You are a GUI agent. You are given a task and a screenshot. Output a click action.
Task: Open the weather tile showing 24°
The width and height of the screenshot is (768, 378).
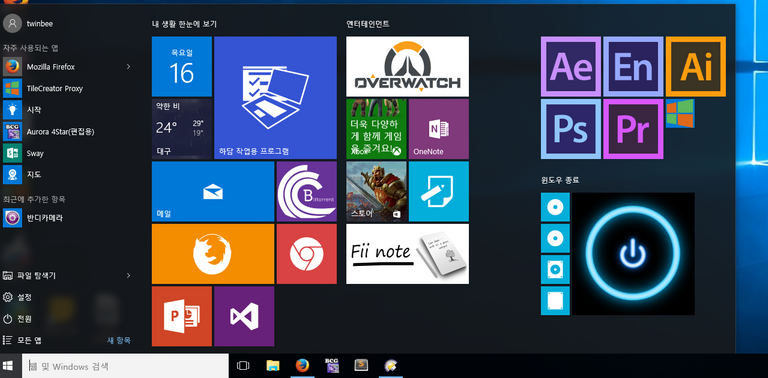pyautogui.click(x=182, y=129)
